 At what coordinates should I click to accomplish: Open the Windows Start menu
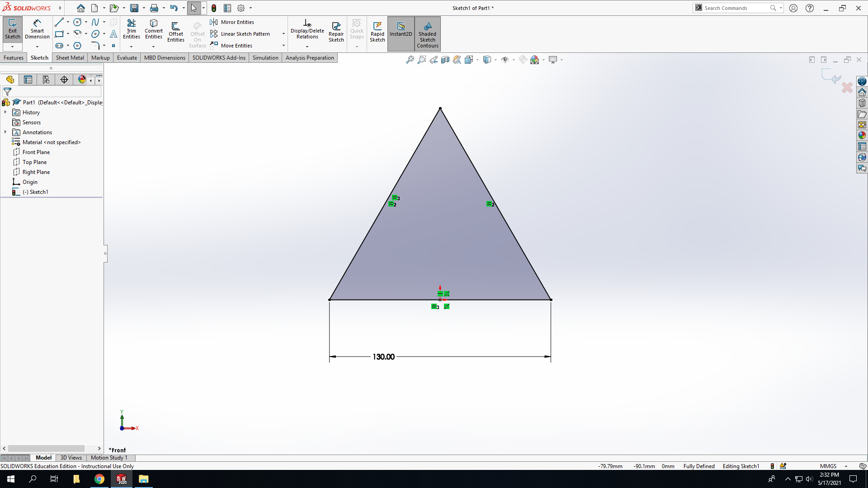coord(11,479)
